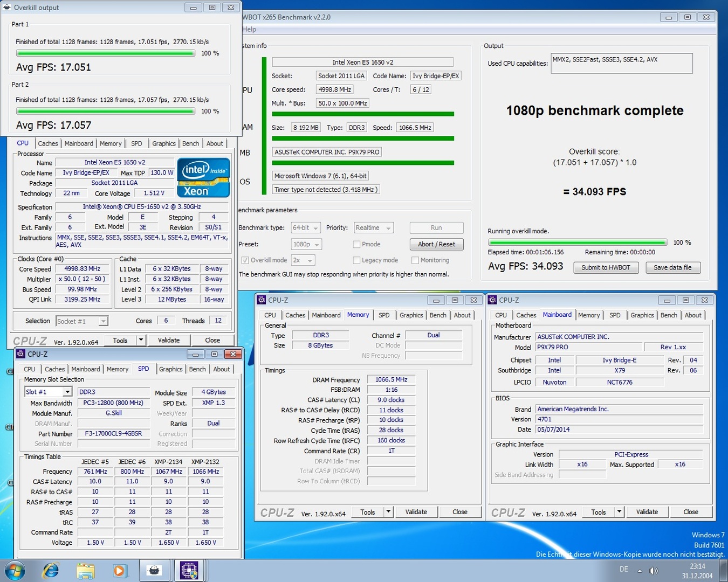Screen dimensions: 728x582
Task: Open the Socket #1 selection dropdown
Action: pyautogui.click(x=82, y=321)
